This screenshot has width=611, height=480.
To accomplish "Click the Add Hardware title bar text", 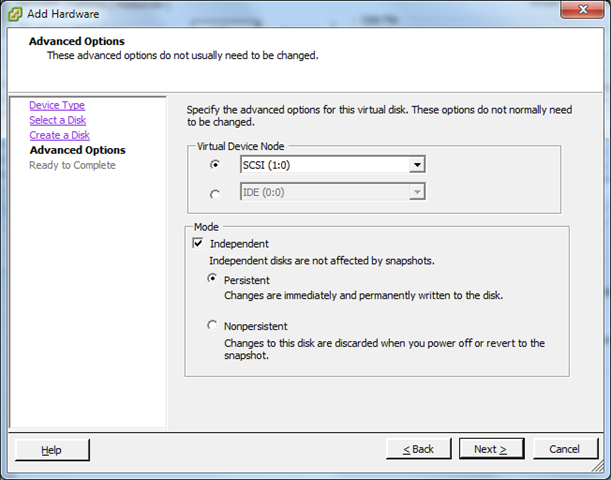I will pyautogui.click(x=68, y=14).
